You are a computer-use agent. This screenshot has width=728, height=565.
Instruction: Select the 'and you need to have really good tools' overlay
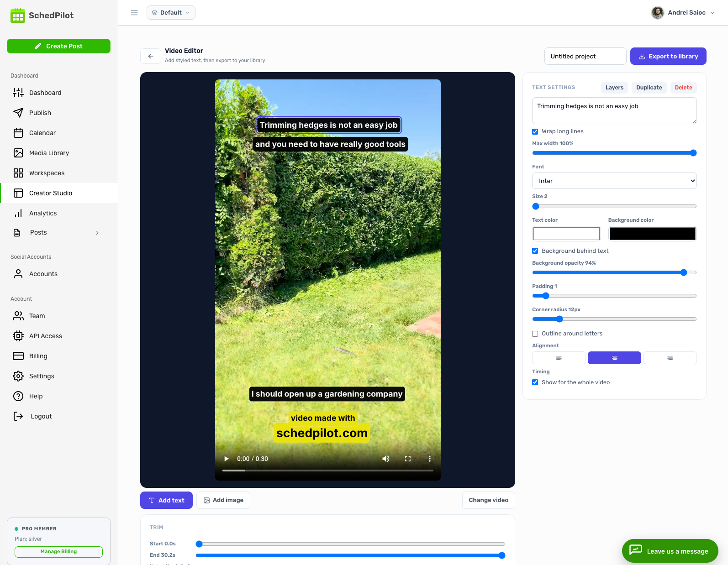[x=330, y=144]
